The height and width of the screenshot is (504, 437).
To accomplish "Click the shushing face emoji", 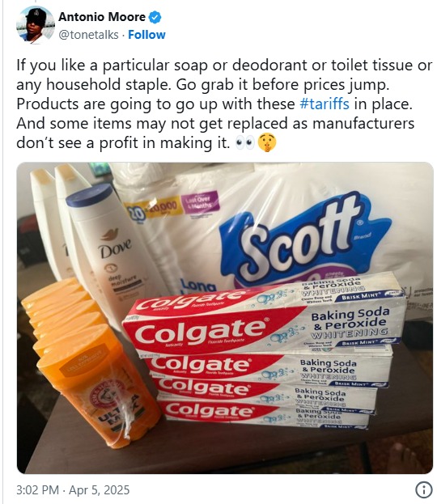I will 267,142.
